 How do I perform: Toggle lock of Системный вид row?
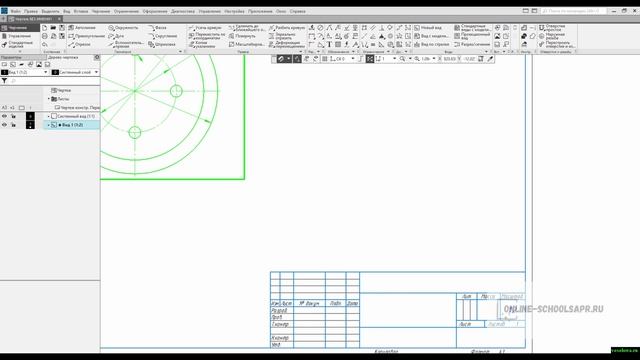[x=13, y=116]
